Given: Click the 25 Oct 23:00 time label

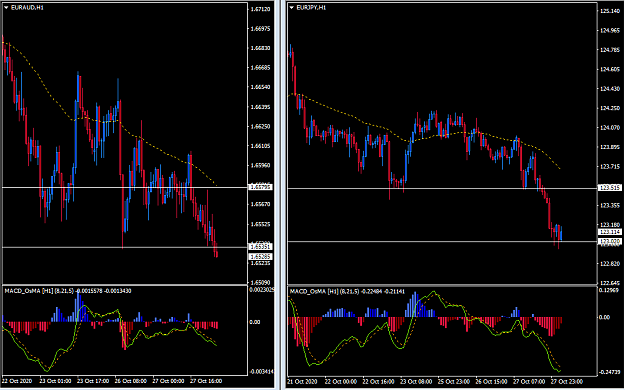Looking at the screenshot, I should (453, 382).
